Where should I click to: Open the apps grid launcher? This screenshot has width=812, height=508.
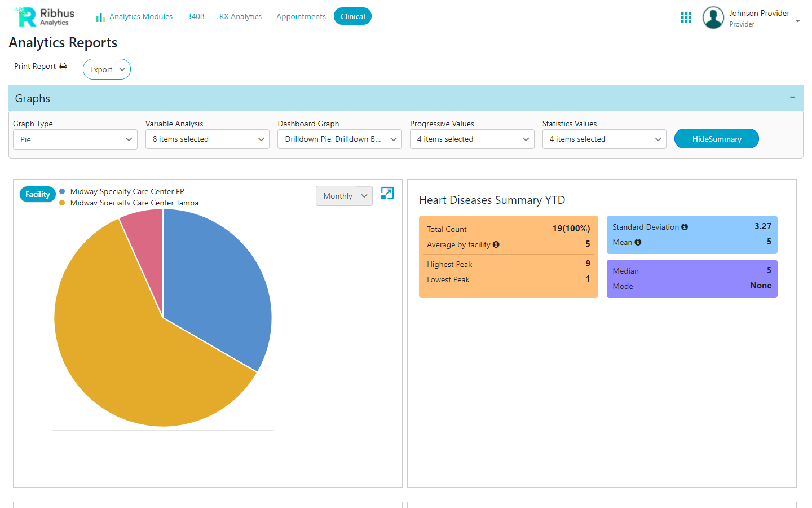(686, 17)
